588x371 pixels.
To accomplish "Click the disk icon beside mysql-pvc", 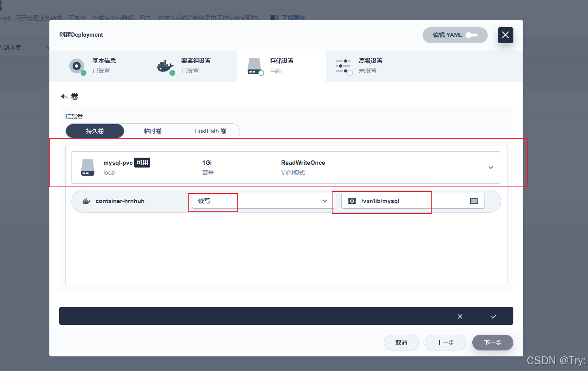I will click(x=87, y=167).
